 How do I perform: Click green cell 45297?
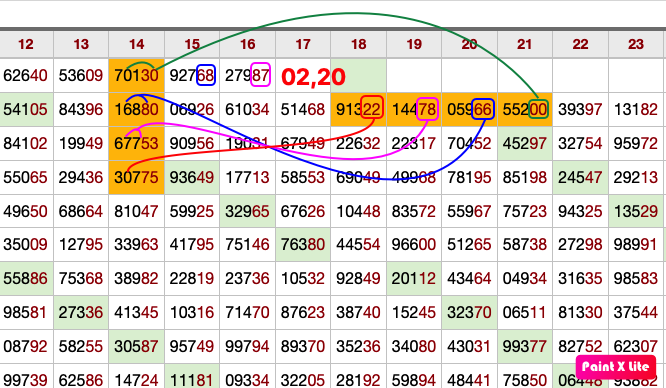pyautogui.click(x=525, y=144)
